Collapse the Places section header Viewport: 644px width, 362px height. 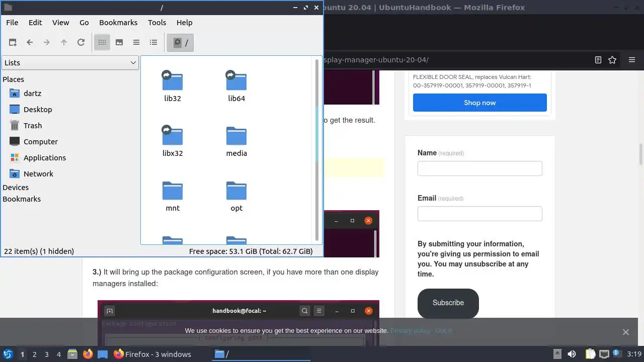(x=13, y=79)
